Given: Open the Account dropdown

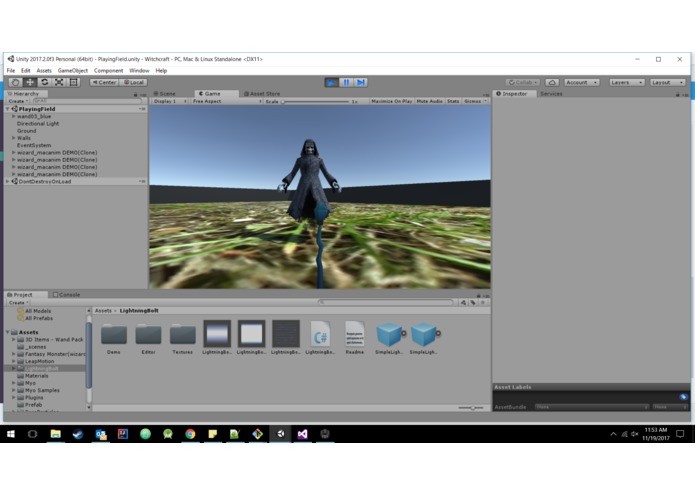Looking at the screenshot, I should pos(582,82).
